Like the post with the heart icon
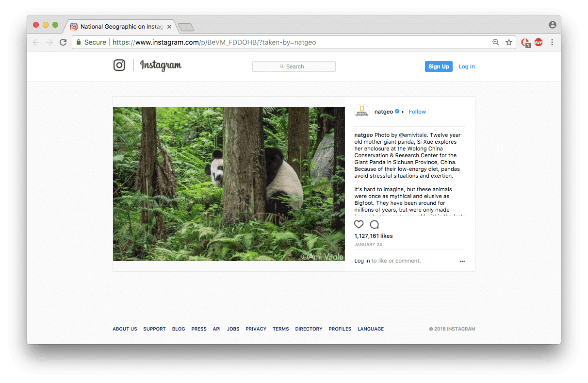 359,224
